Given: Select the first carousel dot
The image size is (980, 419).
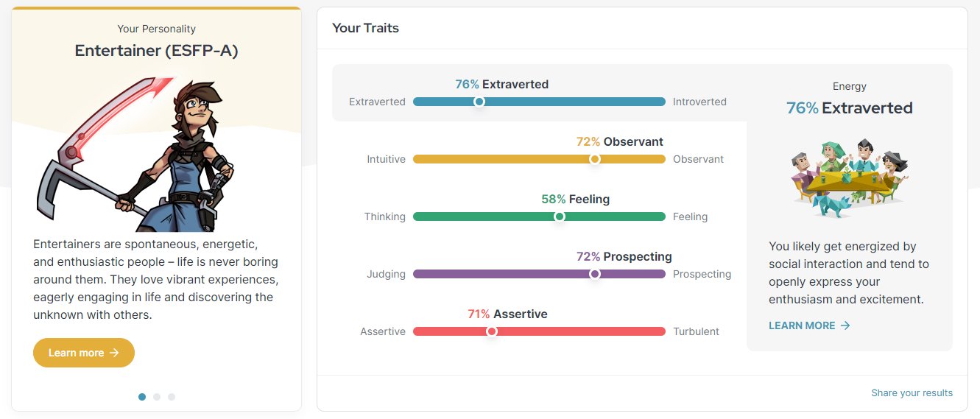Looking at the screenshot, I should point(142,397).
